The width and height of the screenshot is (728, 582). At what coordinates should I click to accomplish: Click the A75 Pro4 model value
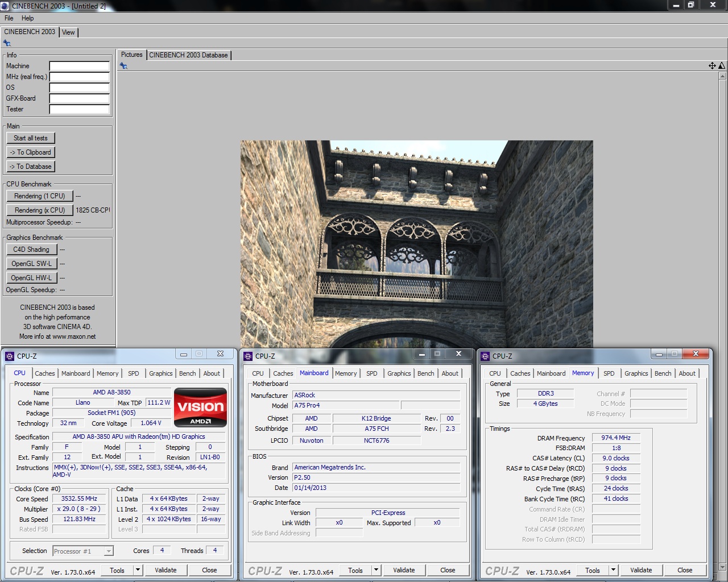pyautogui.click(x=346, y=405)
